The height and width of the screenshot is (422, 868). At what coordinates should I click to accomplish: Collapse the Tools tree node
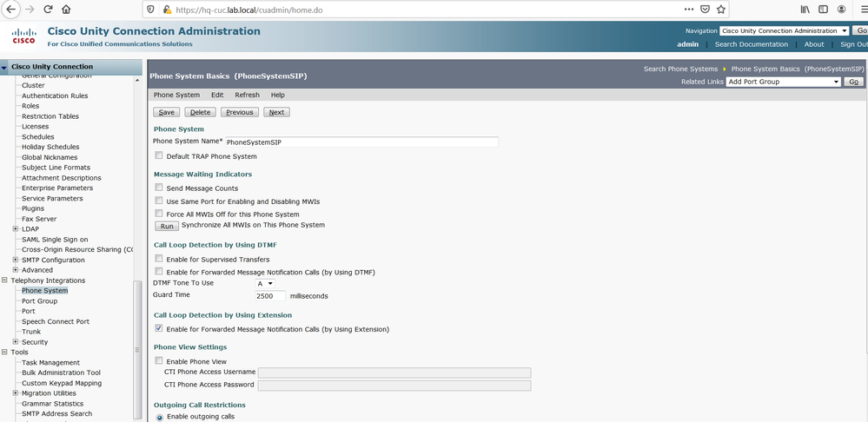point(5,352)
